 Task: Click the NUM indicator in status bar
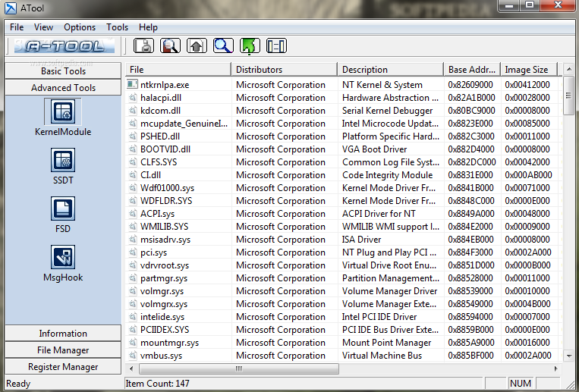click(x=521, y=384)
